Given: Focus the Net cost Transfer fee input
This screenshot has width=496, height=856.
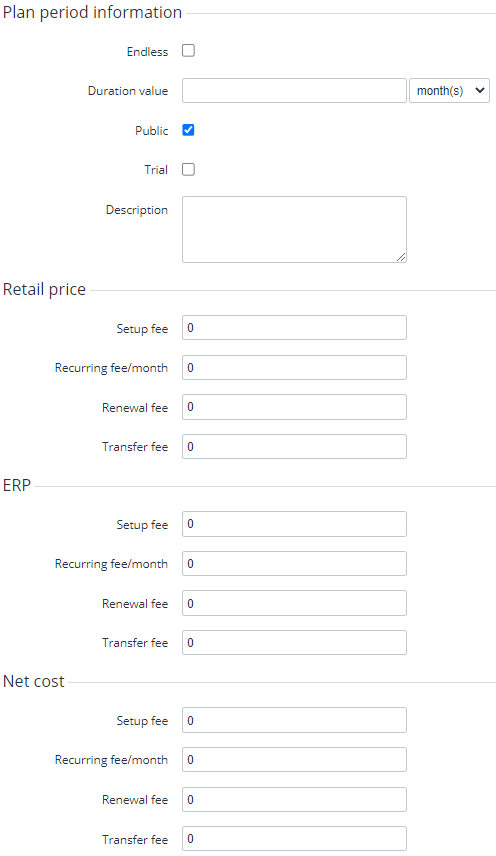Looking at the screenshot, I should click(294, 839).
